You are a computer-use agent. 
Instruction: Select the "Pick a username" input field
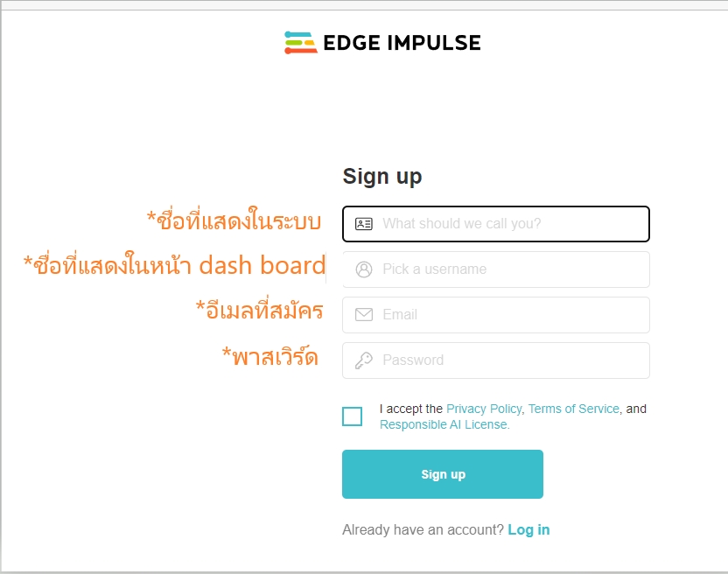point(512,269)
